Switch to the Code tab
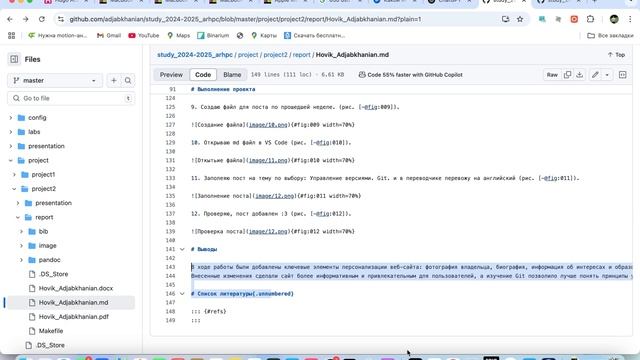Screen dimensions: 640x360 click(x=203, y=75)
